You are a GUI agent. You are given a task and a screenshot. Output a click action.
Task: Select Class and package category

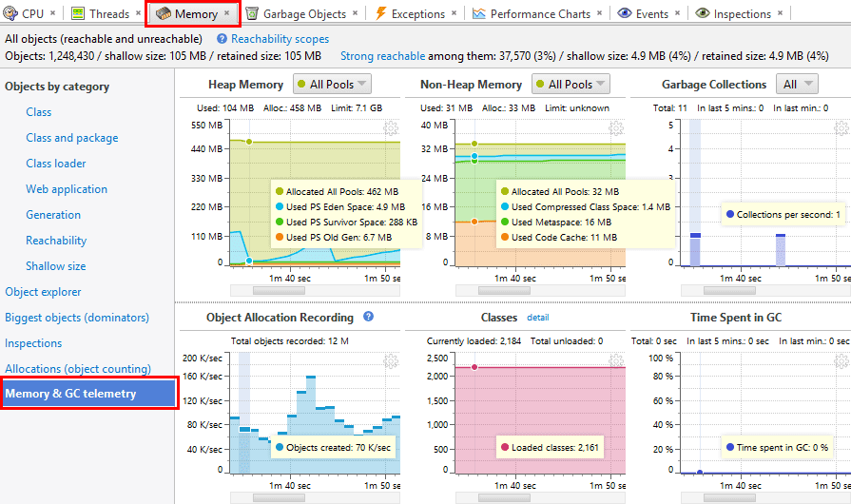pos(72,138)
